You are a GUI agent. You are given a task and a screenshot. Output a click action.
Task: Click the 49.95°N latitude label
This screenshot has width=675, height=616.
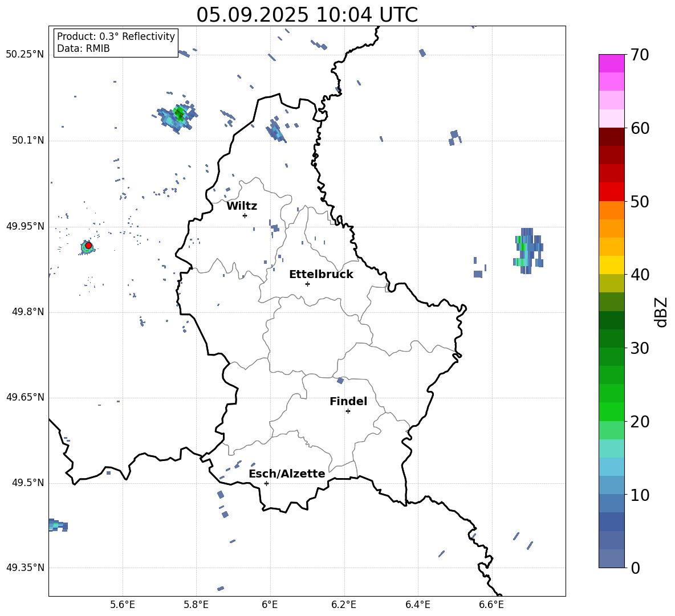[x=25, y=226]
